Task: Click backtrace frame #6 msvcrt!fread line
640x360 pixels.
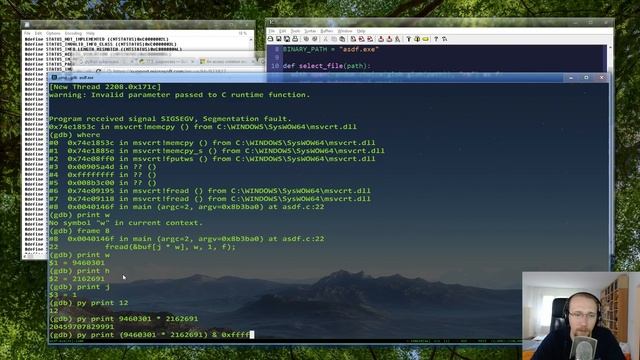Action: tap(210, 191)
